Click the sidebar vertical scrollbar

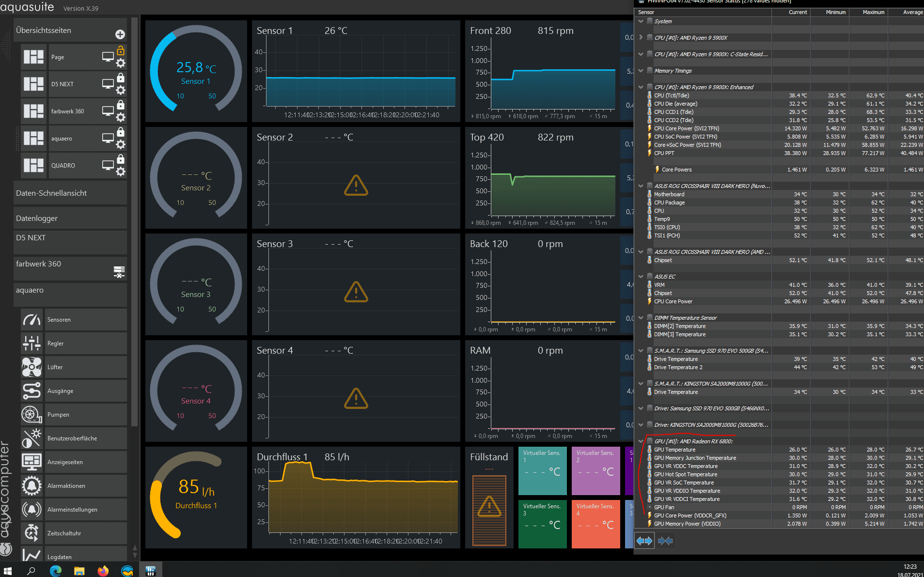coord(135,223)
